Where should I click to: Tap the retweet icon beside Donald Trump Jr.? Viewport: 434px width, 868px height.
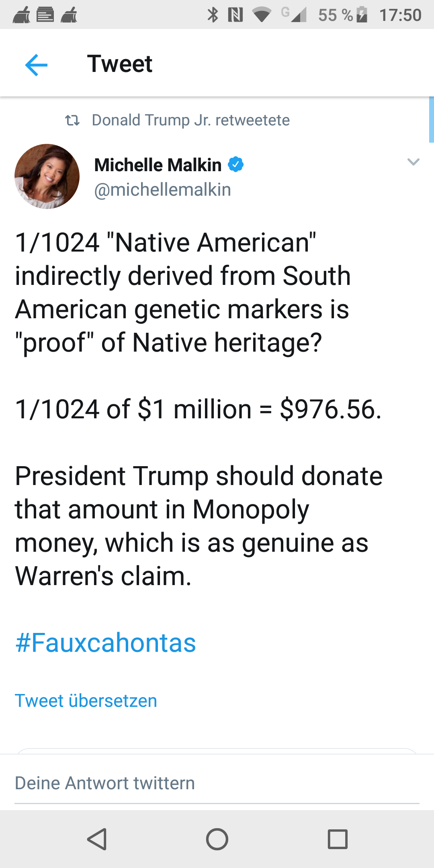click(x=72, y=120)
